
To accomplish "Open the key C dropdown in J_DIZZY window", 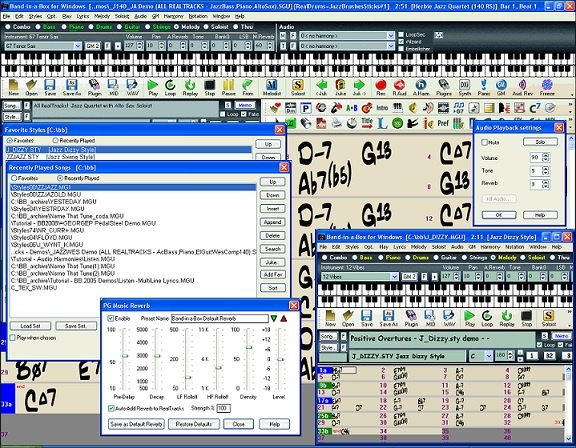I will coord(489,356).
